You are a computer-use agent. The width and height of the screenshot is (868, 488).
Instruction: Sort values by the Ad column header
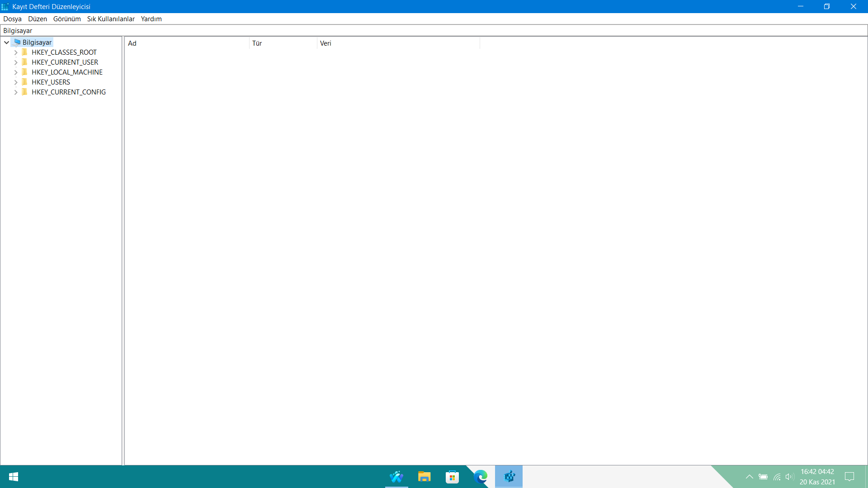186,43
